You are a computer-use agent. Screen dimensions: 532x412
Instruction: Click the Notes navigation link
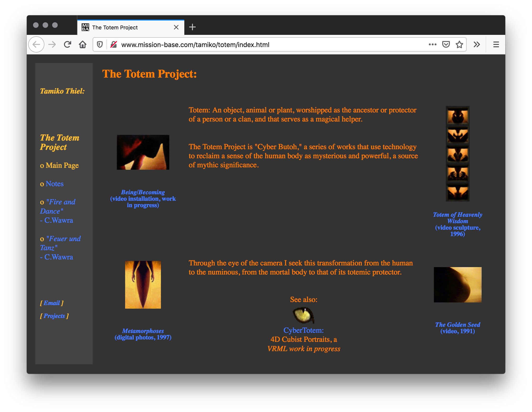[x=55, y=184]
